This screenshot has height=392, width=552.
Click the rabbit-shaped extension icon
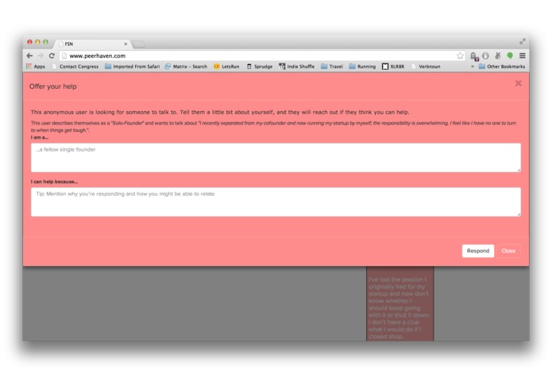498,56
